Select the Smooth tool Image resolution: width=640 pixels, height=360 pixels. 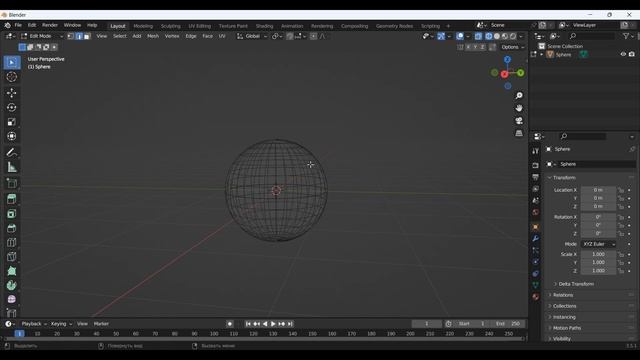12,300
